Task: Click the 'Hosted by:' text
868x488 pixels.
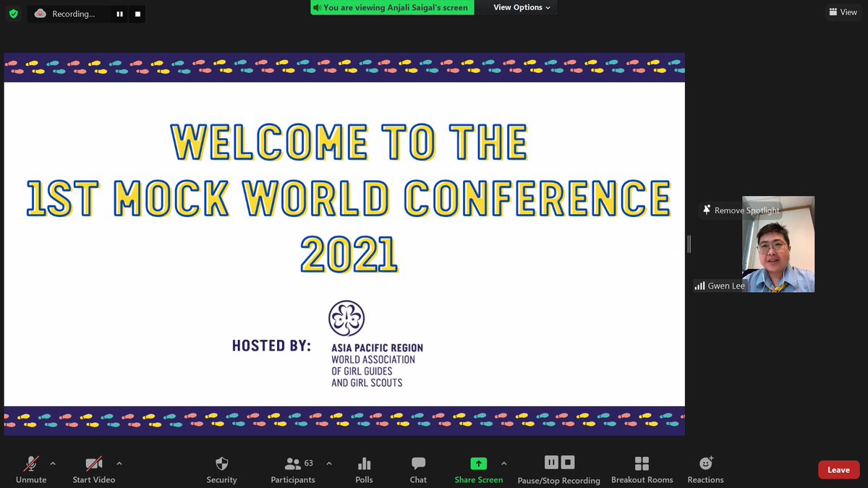Action: [271, 346]
